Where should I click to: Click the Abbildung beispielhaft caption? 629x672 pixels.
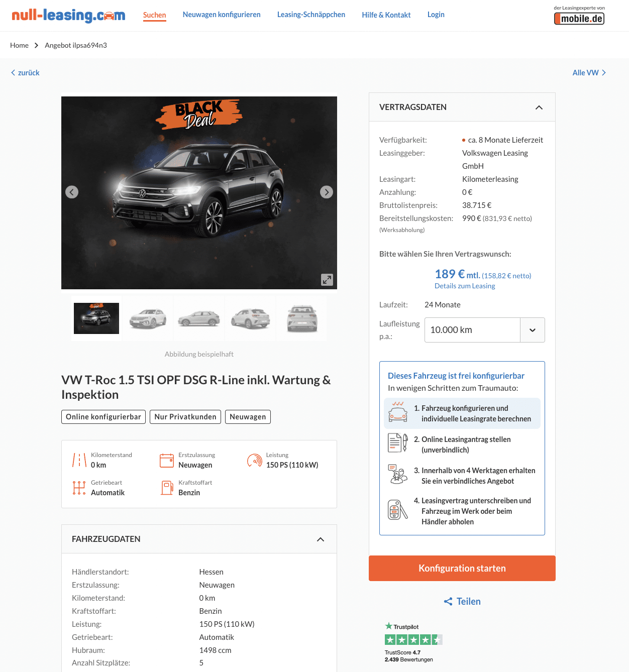click(199, 354)
